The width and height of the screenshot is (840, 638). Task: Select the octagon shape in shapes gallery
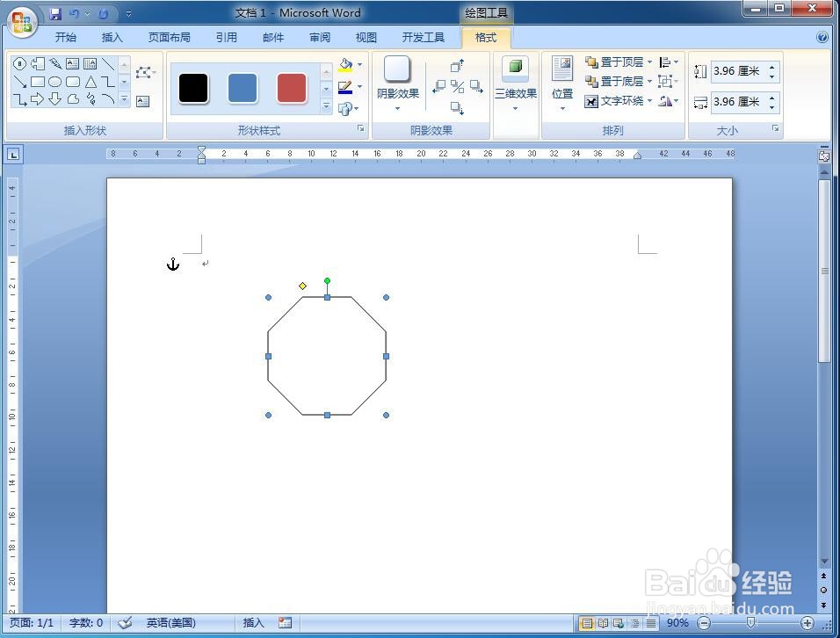tap(19, 64)
